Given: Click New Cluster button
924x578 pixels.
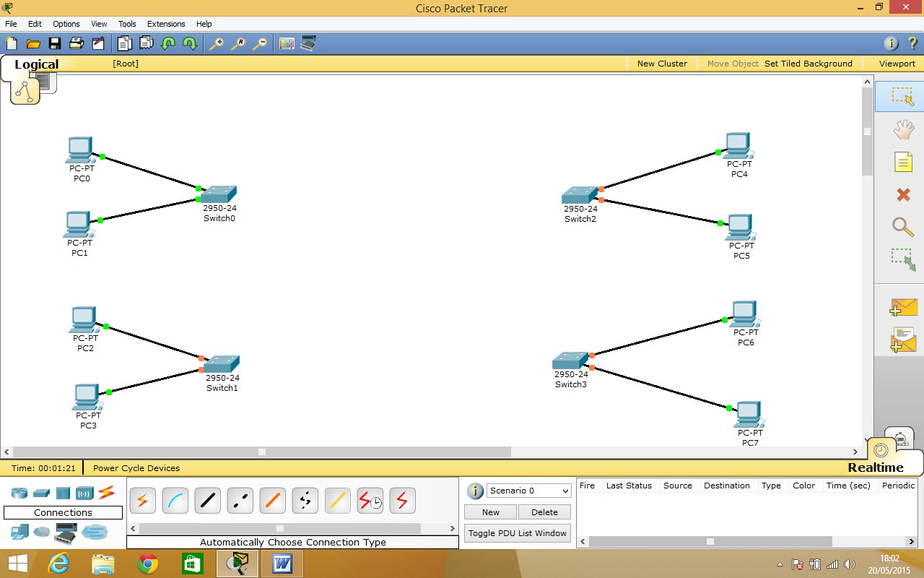Looking at the screenshot, I should point(662,64).
